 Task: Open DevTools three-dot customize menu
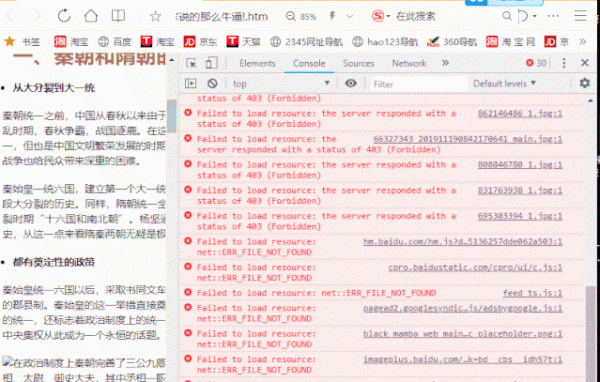pos(564,63)
